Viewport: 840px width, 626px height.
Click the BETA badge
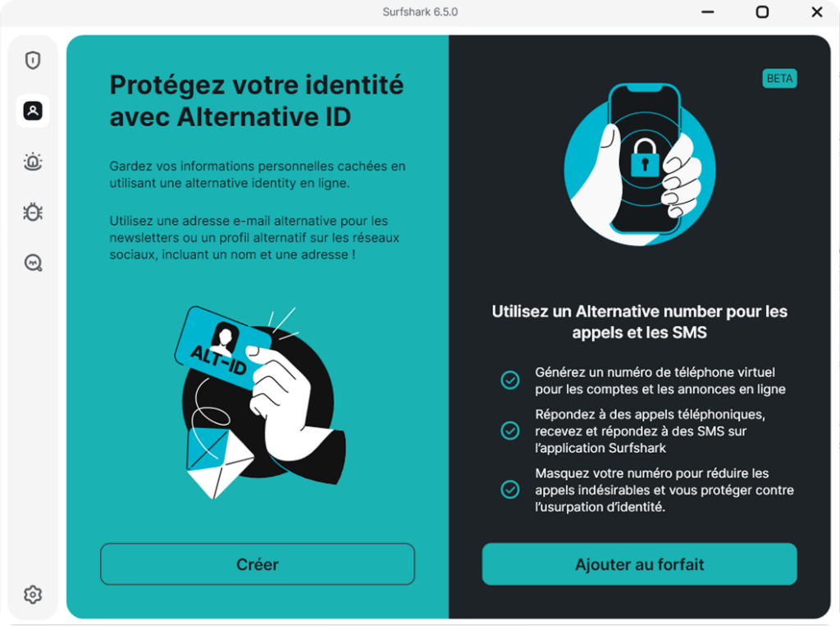(779, 78)
